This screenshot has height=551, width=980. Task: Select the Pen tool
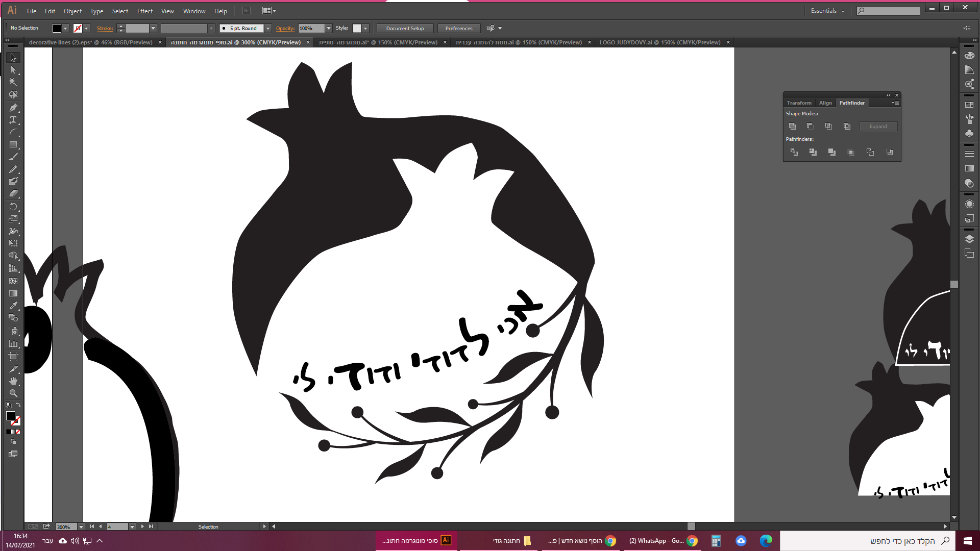(x=13, y=108)
